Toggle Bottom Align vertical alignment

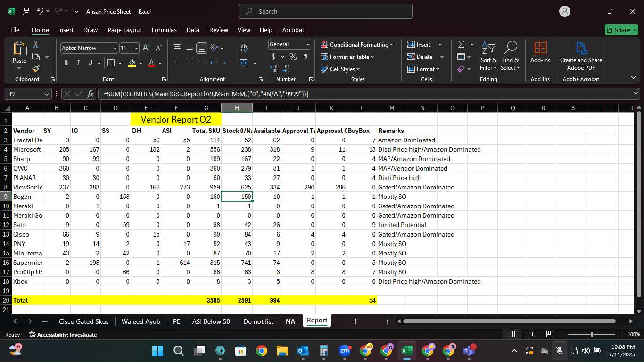[x=201, y=48]
